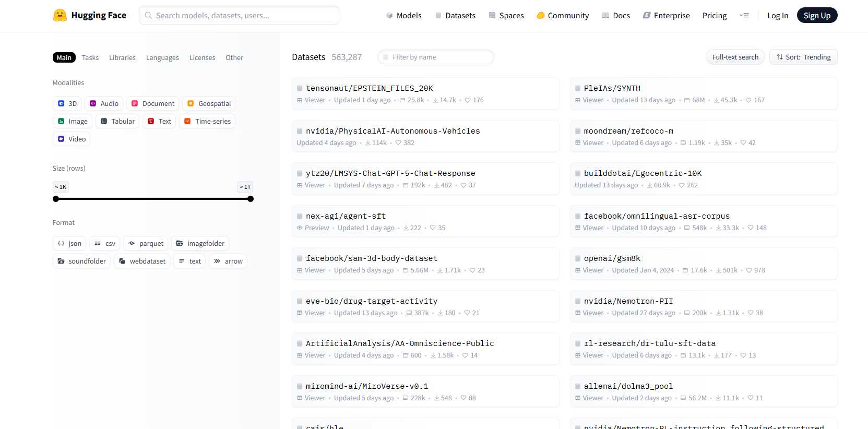The image size is (868, 429).
Task: Click the Datasets nav icon
Action: tap(438, 15)
